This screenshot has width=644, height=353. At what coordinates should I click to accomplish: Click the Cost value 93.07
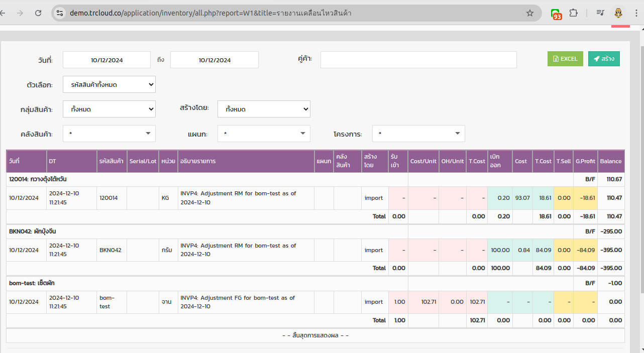click(x=522, y=198)
